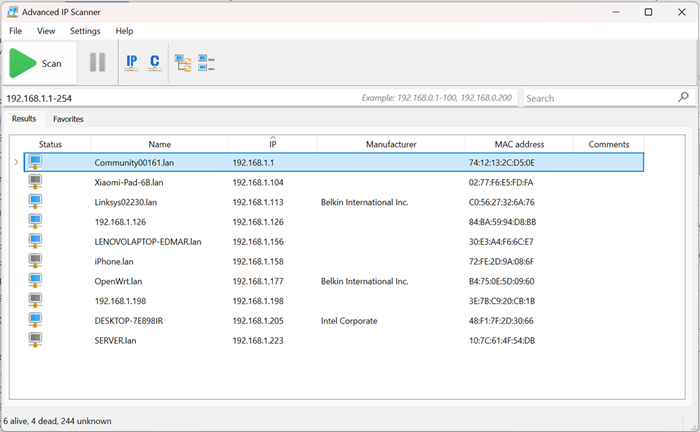This screenshot has height=432, width=700.
Task: Sort by the MAC address column header
Action: [x=519, y=144]
